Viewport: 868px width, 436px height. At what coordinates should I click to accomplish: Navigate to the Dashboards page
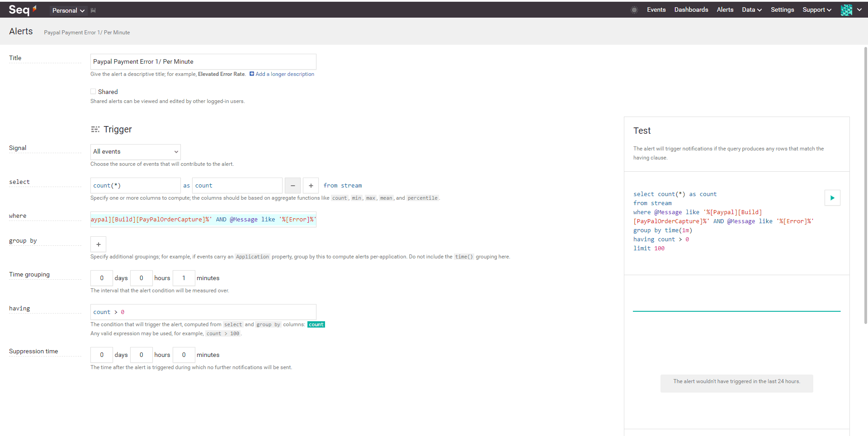point(691,9)
